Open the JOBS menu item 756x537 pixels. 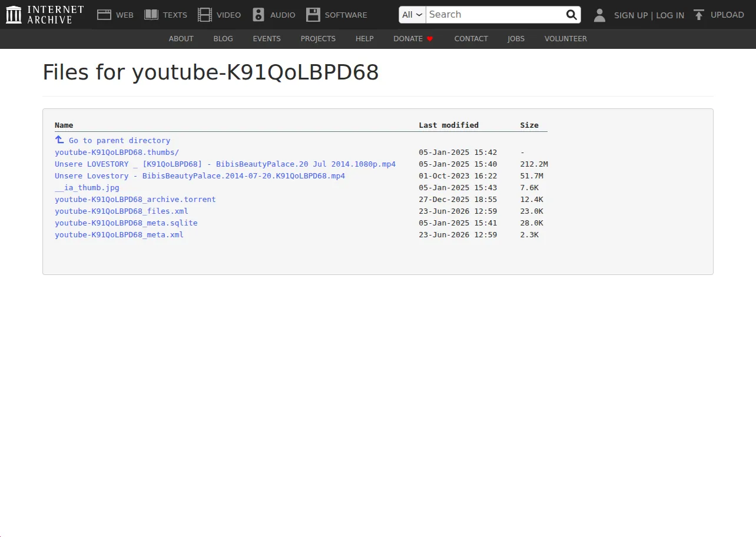click(516, 39)
